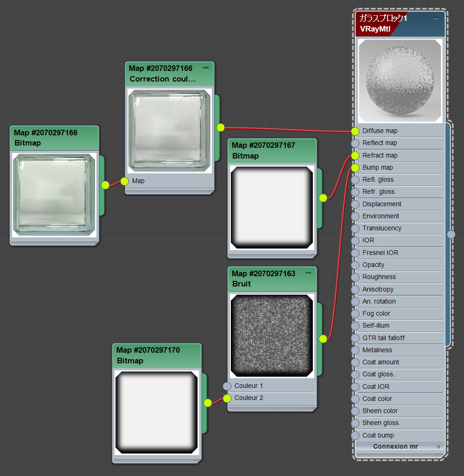The height and width of the screenshot is (476, 464).
Task: Select the VRayMtl sphere preview thumbnail
Action: (400, 81)
